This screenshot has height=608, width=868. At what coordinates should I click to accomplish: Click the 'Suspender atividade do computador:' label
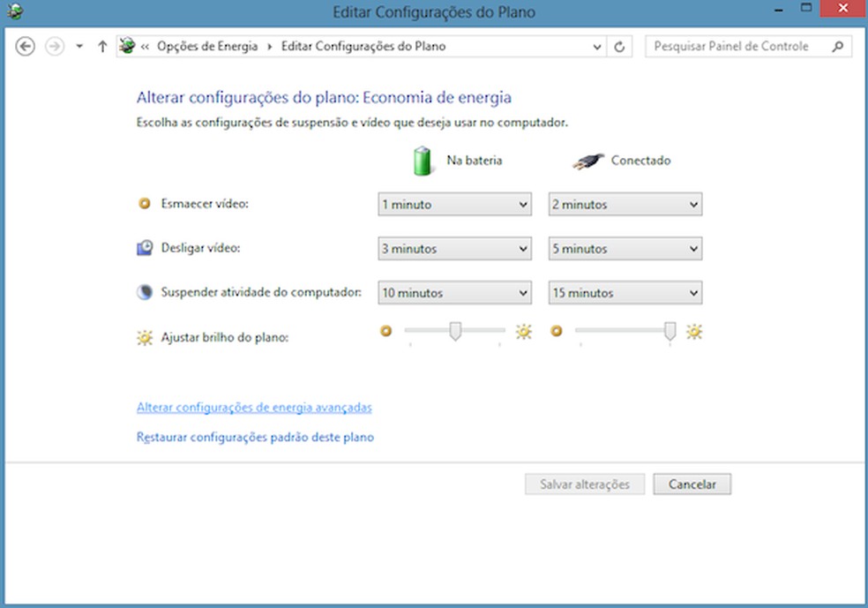coord(261,292)
